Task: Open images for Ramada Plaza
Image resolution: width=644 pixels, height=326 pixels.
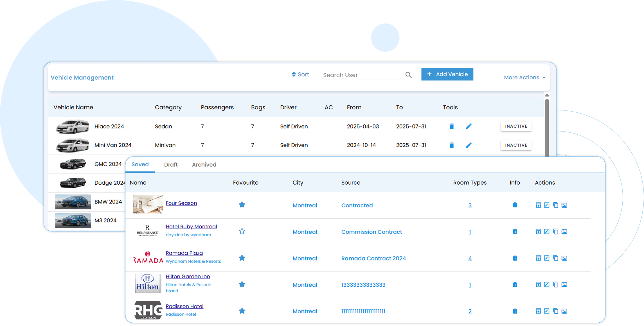Action: (564, 258)
